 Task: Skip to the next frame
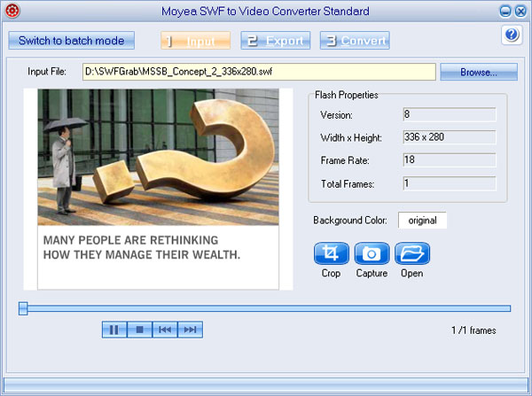[x=190, y=330]
